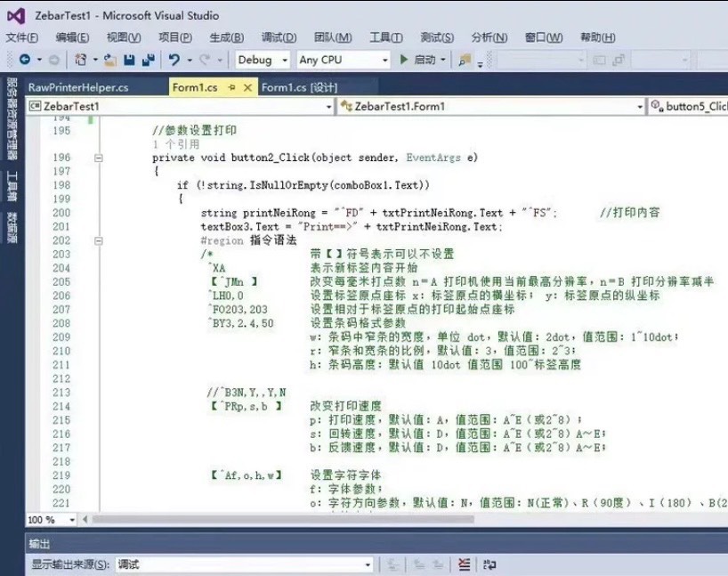This screenshot has width=728, height=576.
Task: Click the EventArgs type in line 196
Action: tap(433, 158)
